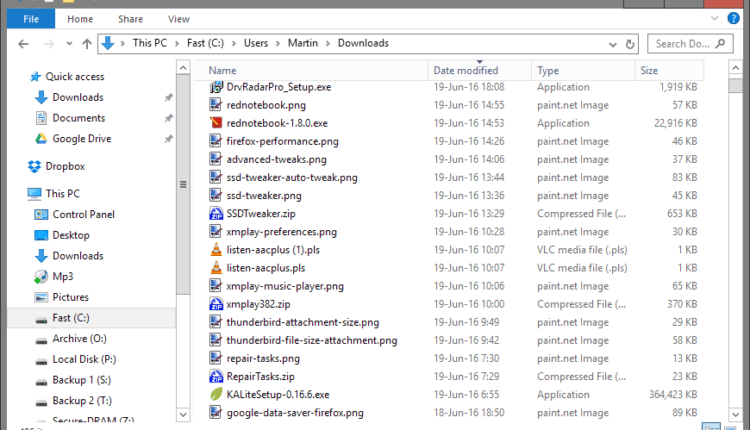Open the recent locations dropdown arrow
The width and height of the screenshot is (750, 430).
coord(69,44)
